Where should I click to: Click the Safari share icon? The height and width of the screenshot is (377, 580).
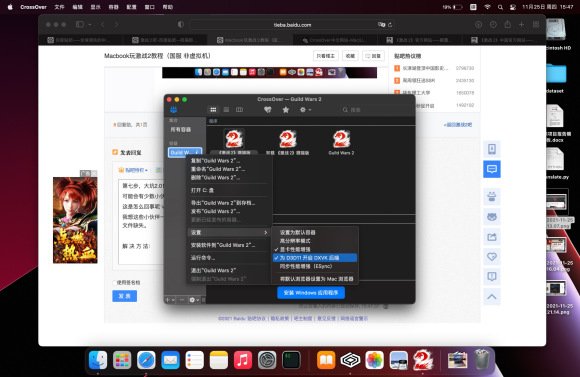pyautogui.click(x=507, y=24)
